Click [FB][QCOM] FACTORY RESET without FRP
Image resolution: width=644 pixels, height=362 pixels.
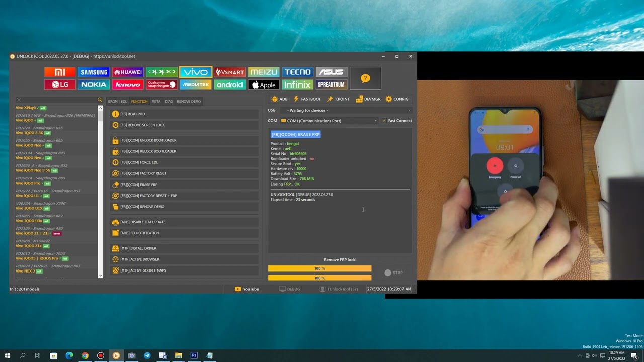[x=184, y=173]
